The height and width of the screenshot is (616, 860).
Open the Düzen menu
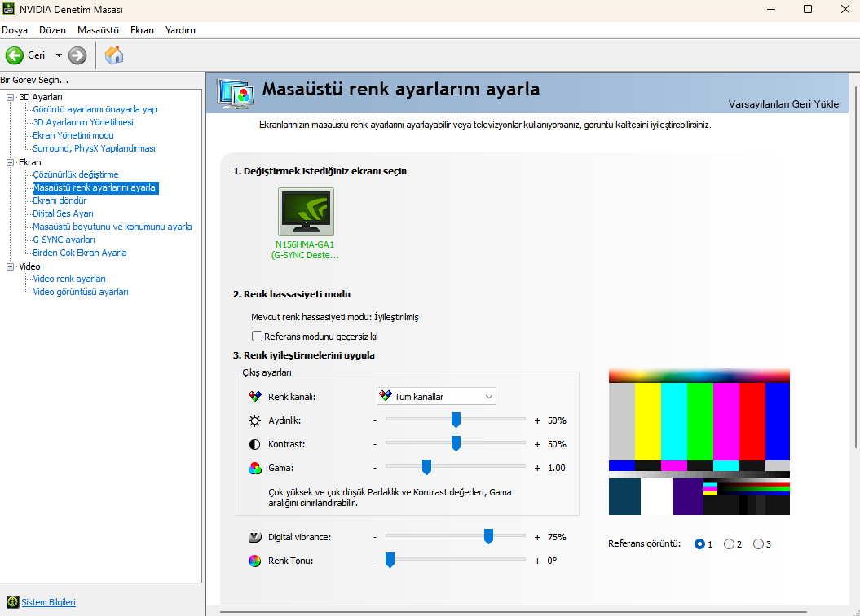click(x=53, y=30)
